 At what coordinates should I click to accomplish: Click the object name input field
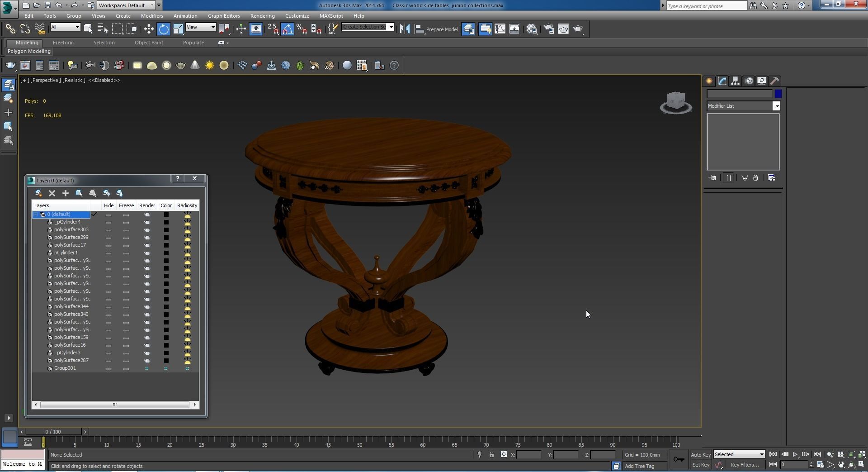740,94
